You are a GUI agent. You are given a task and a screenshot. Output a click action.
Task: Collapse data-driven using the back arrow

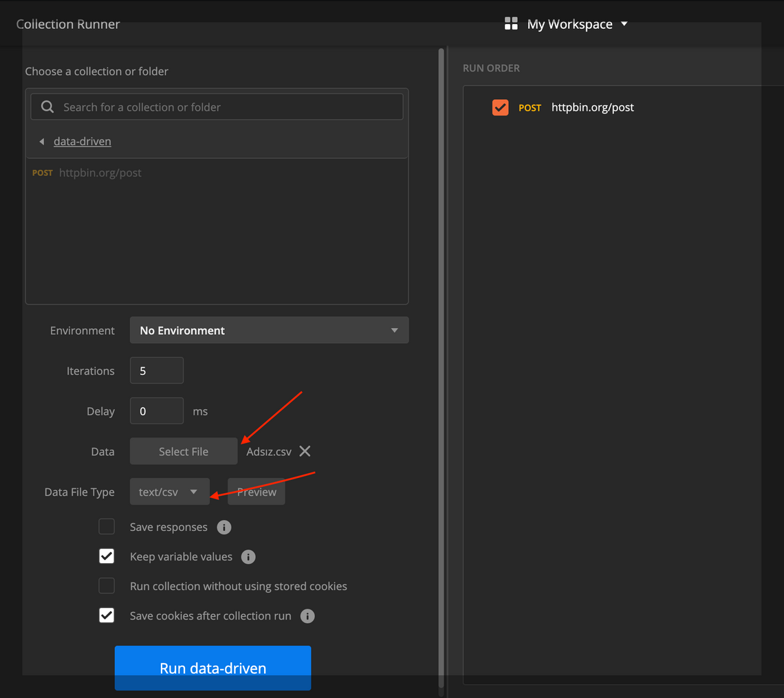tap(41, 142)
